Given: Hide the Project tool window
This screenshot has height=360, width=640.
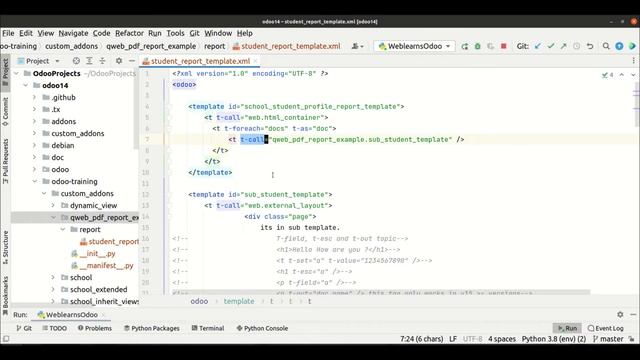Looking at the screenshot, I should 132,61.
